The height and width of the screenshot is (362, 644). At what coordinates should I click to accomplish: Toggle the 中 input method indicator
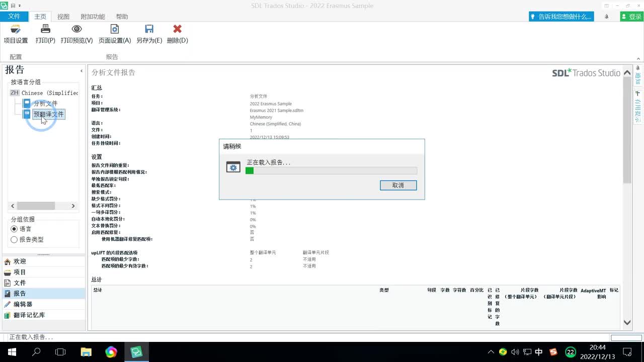[x=539, y=352]
